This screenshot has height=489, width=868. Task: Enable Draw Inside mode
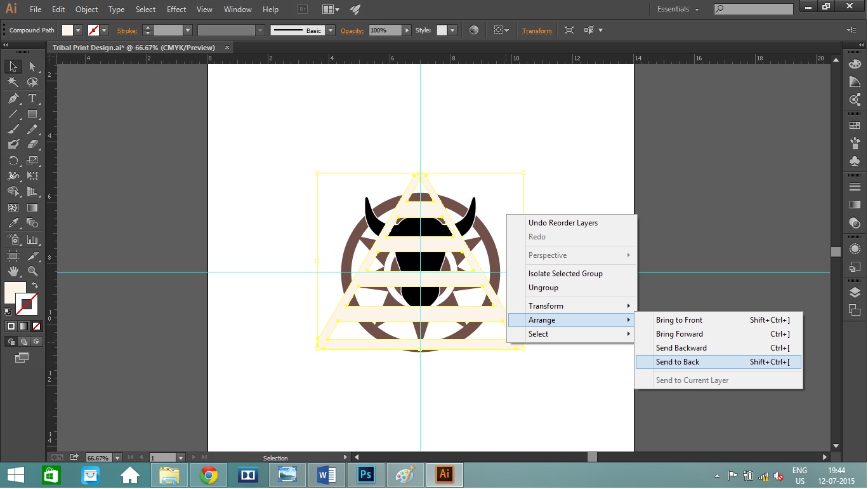coord(36,341)
